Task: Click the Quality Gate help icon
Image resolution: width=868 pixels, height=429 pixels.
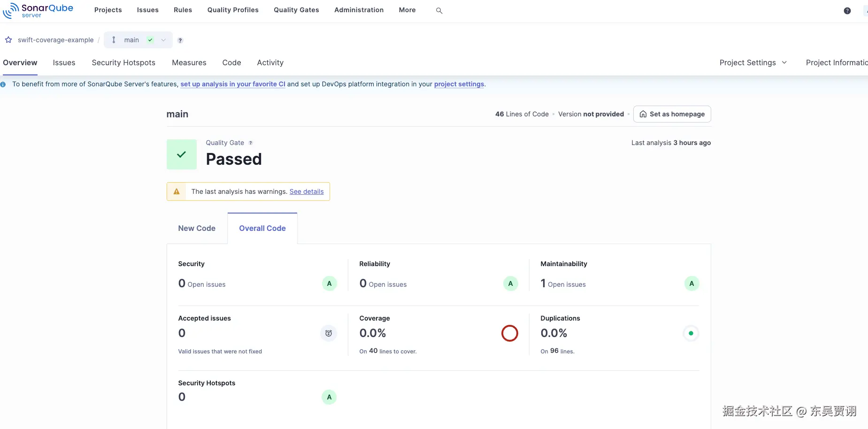Action: click(x=251, y=143)
